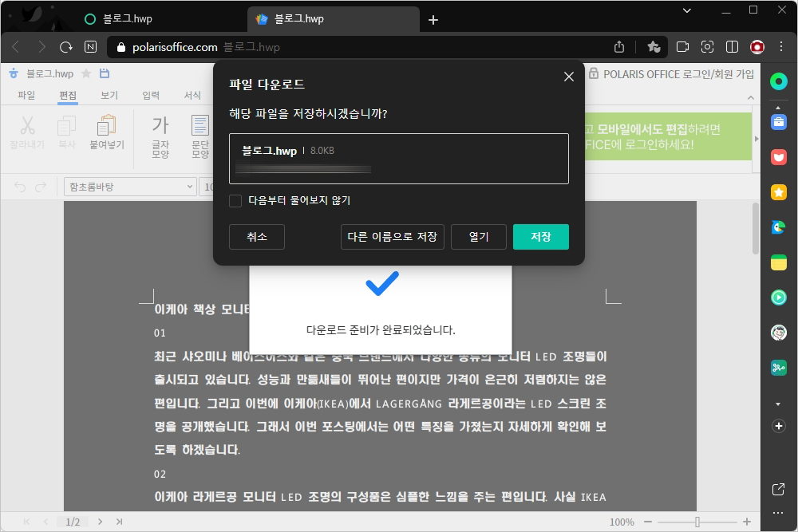This screenshot has height=532, width=798.
Task: Click the redo arrow icon
Action: (x=41, y=187)
